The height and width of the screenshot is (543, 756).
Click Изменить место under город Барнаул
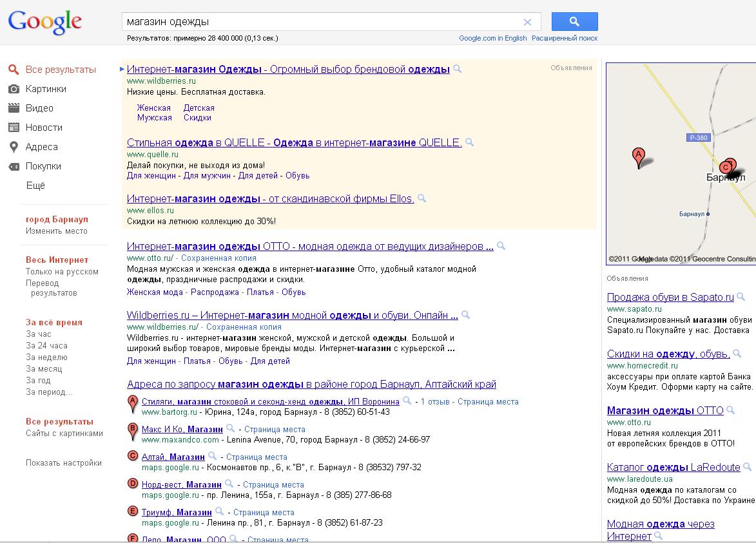click(x=57, y=231)
